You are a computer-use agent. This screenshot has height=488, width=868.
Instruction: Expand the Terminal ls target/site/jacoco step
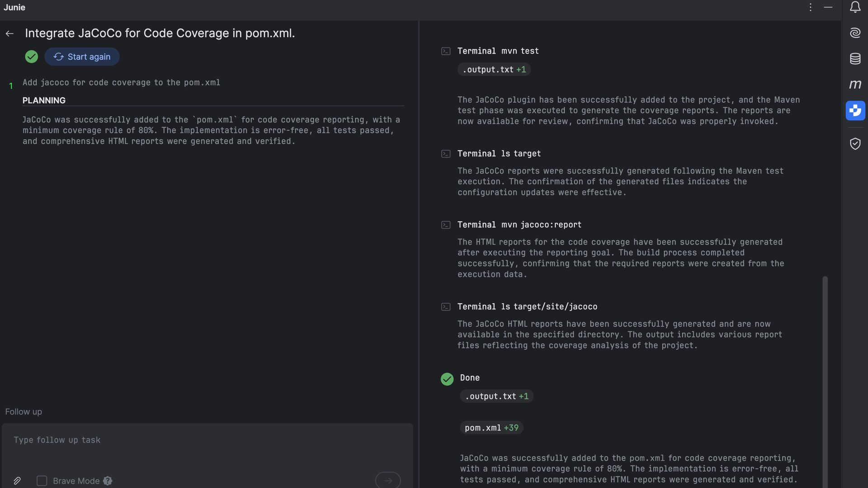[527, 307]
